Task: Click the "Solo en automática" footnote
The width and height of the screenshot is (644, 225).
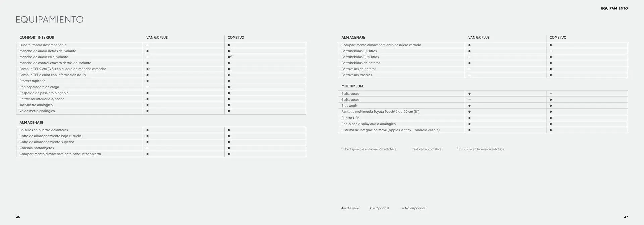Action: click(427, 149)
